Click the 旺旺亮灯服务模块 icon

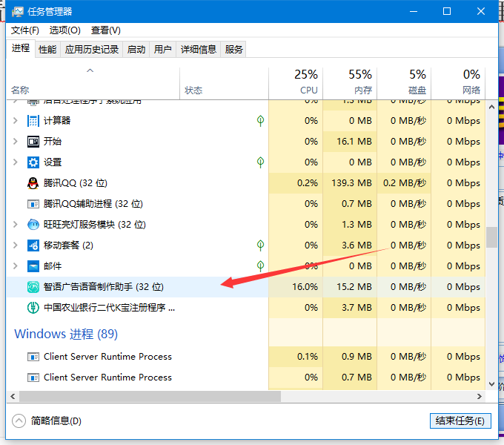[x=33, y=225]
